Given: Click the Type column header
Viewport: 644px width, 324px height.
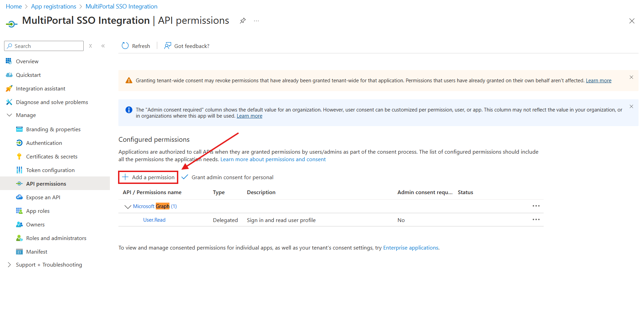Looking at the screenshot, I should pyautogui.click(x=219, y=192).
